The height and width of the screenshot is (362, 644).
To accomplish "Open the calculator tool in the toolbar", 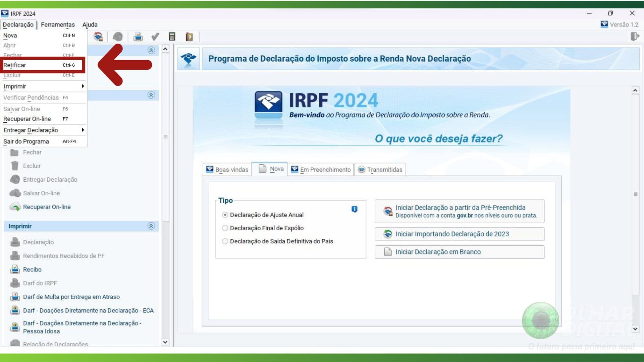I will [x=172, y=37].
